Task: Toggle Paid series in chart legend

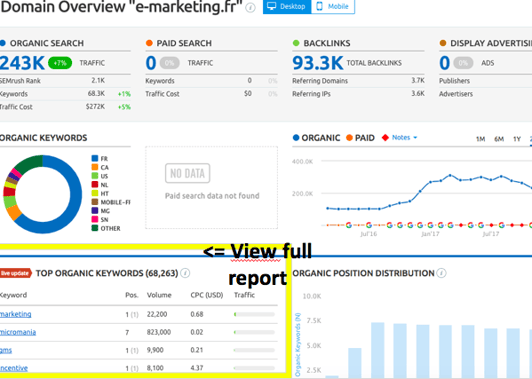Action: point(360,138)
